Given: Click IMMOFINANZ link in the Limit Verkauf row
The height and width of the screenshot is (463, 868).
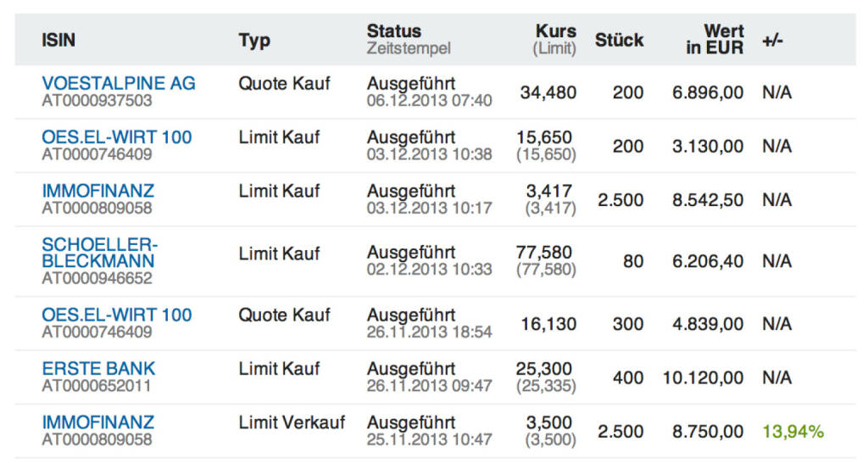Looking at the screenshot, I should pos(97,422).
